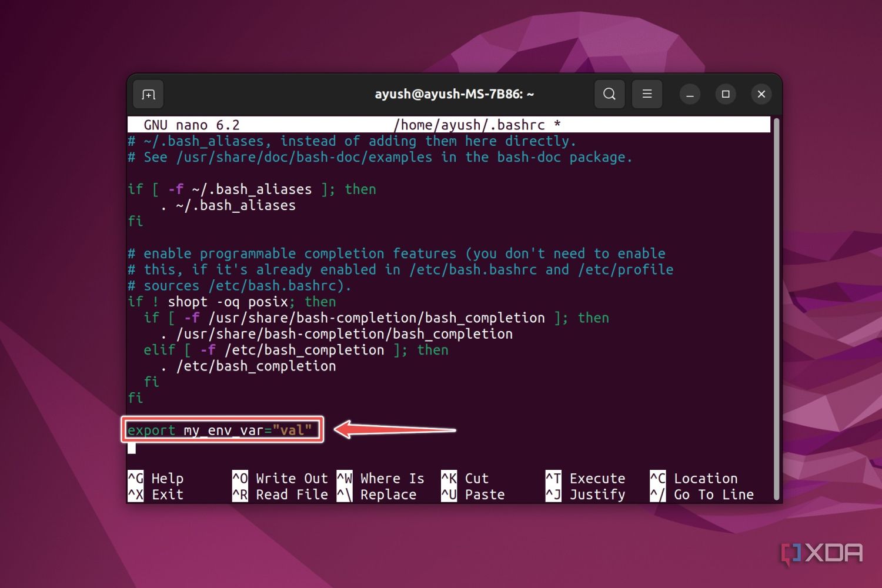The height and width of the screenshot is (588, 882).
Task: Click the ^J Justify shortcut
Action: [586, 495]
